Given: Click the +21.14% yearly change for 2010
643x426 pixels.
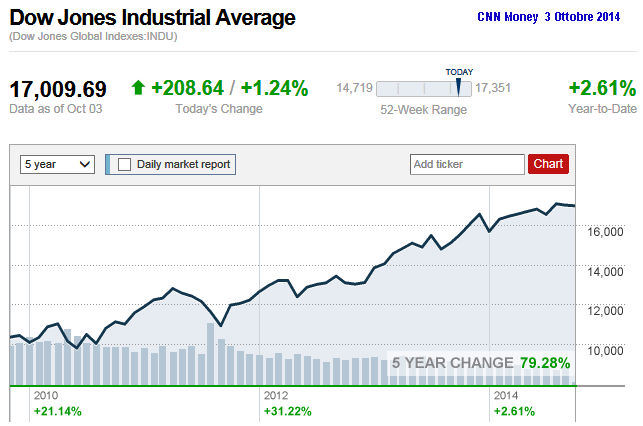Looking at the screenshot, I should (x=57, y=411).
